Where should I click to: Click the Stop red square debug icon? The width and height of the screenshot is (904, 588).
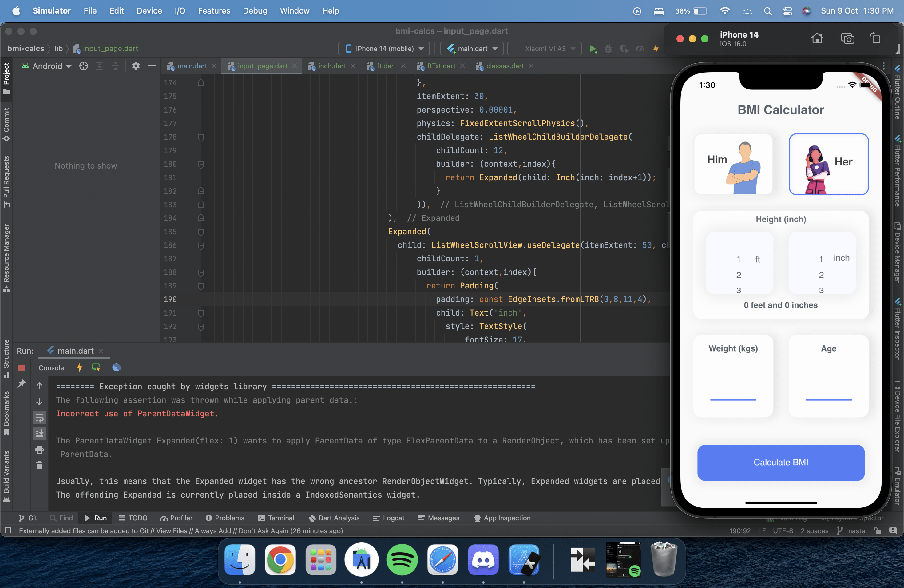22,368
